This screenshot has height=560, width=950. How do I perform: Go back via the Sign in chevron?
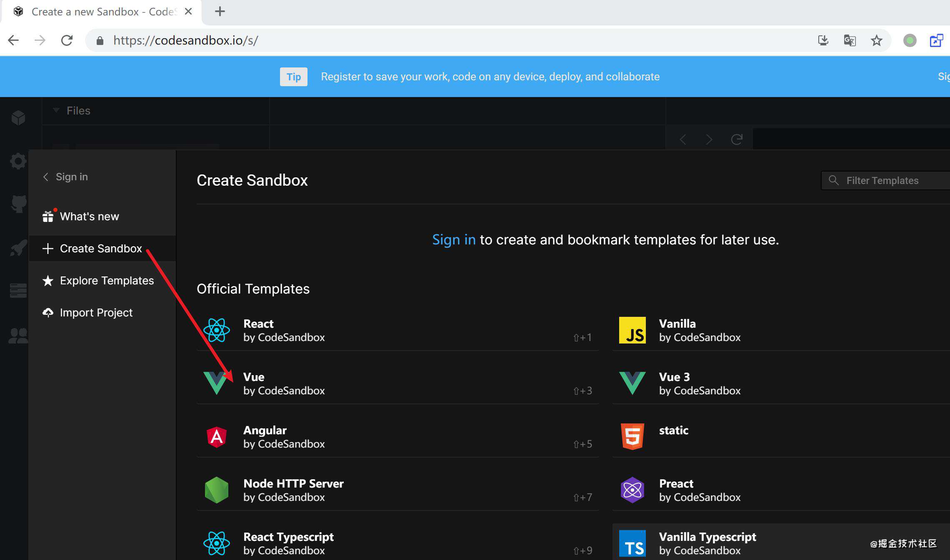(x=46, y=177)
